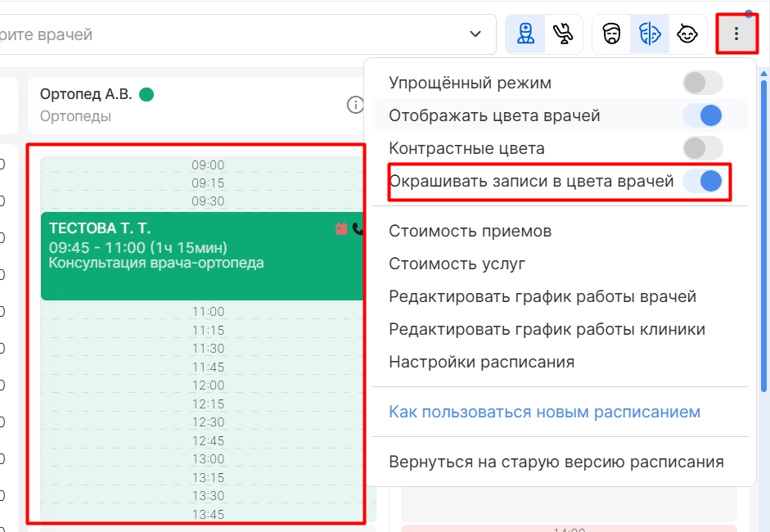
Task: Open the three-dot options menu
Action: 736,34
